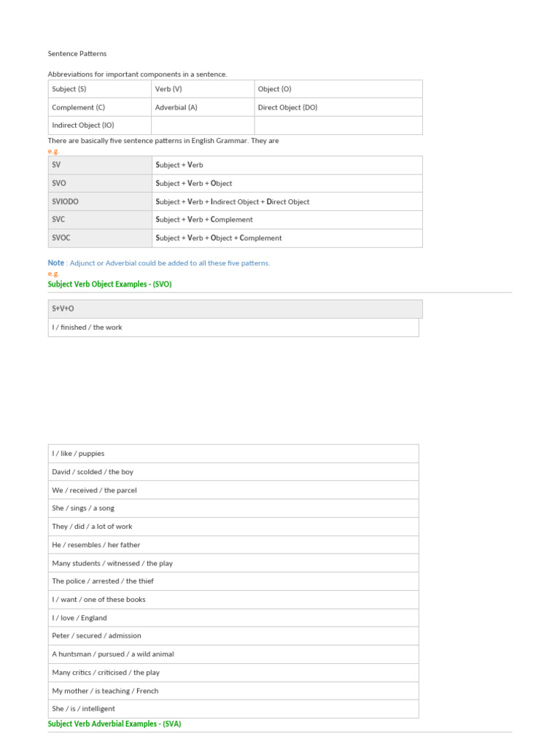Click Subject Verb Adverbial Examples heading
The height and width of the screenshot is (747, 560).
coord(114,724)
